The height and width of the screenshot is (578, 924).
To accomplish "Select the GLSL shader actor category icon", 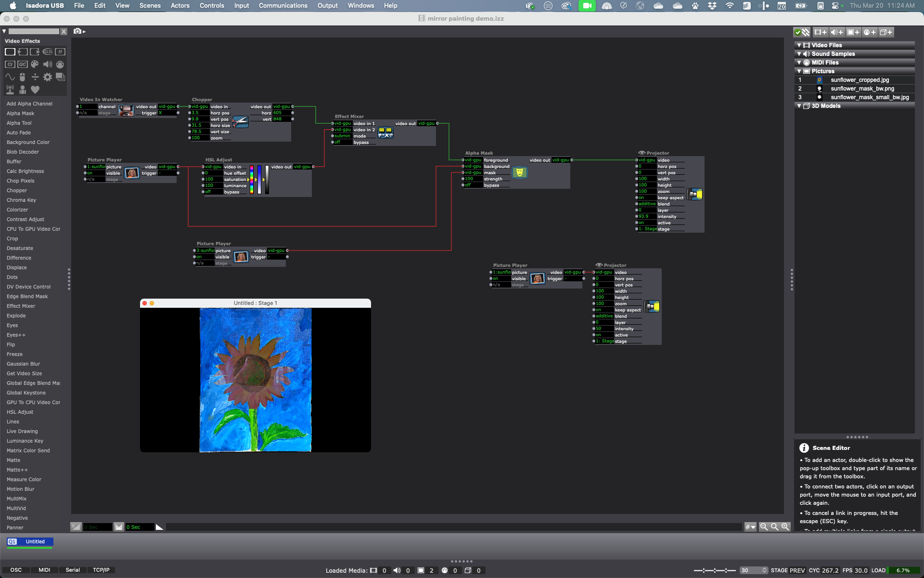I will point(48,52).
